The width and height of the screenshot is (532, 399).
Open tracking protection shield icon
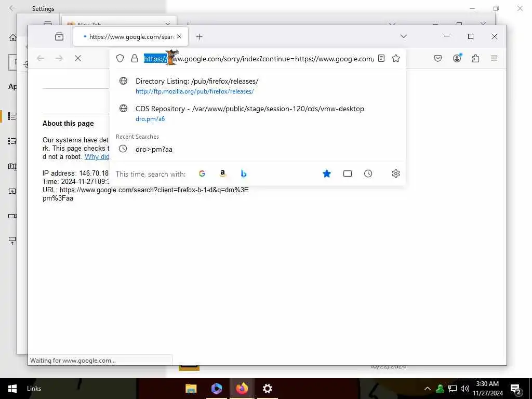[120, 58]
